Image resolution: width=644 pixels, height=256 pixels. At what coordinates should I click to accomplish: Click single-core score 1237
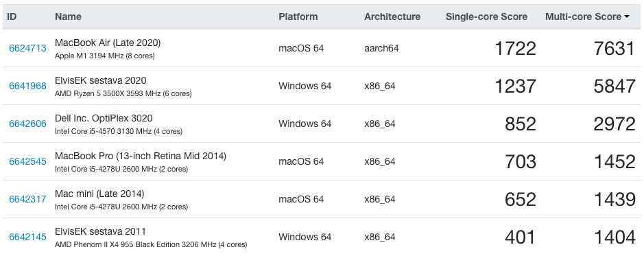pos(515,86)
